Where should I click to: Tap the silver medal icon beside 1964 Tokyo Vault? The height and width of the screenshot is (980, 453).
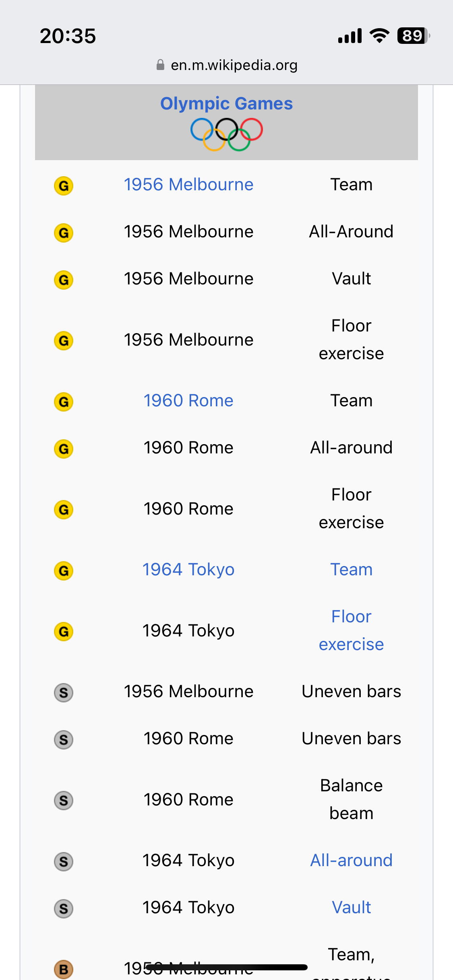(x=64, y=909)
